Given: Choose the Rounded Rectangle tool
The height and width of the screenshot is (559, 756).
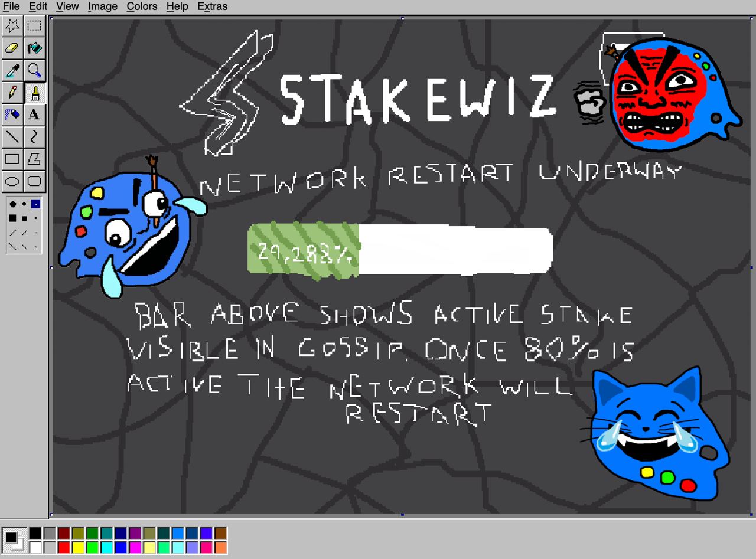Looking at the screenshot, I should 34,181.
